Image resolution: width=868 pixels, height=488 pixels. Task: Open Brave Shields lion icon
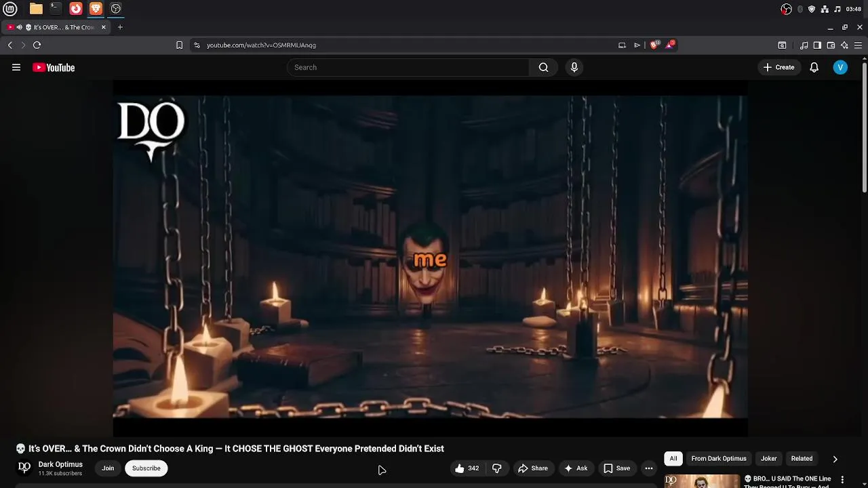(x=654, y=45)
